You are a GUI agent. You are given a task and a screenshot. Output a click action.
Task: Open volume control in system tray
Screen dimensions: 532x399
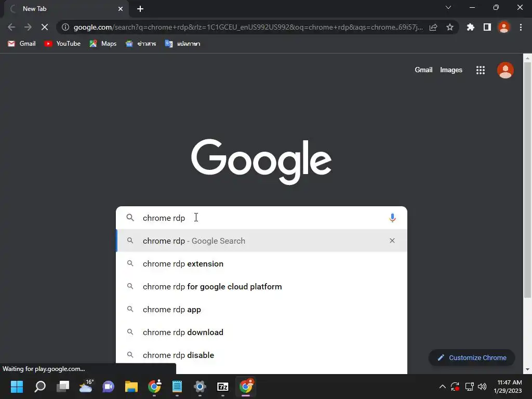click(482, 387)
